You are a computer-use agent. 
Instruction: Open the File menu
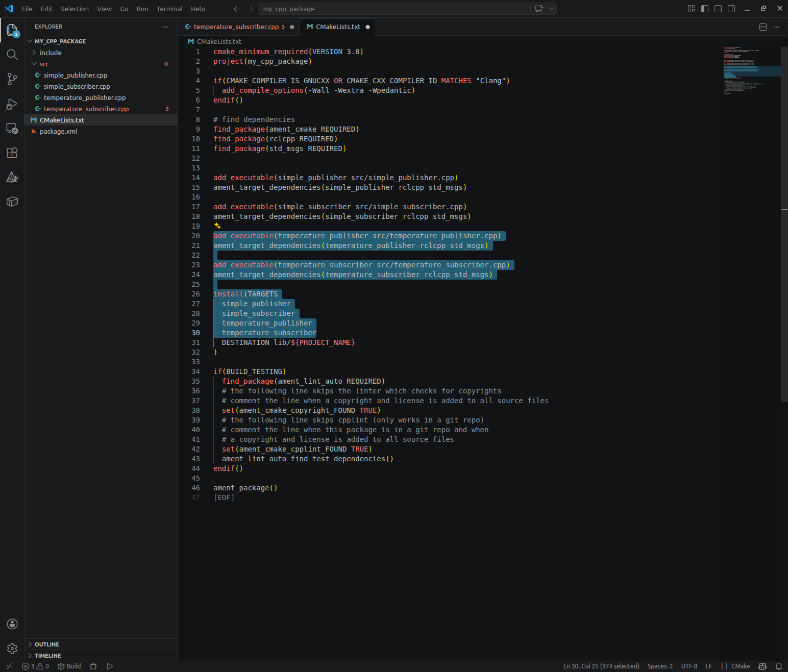[x=27, y=9]
